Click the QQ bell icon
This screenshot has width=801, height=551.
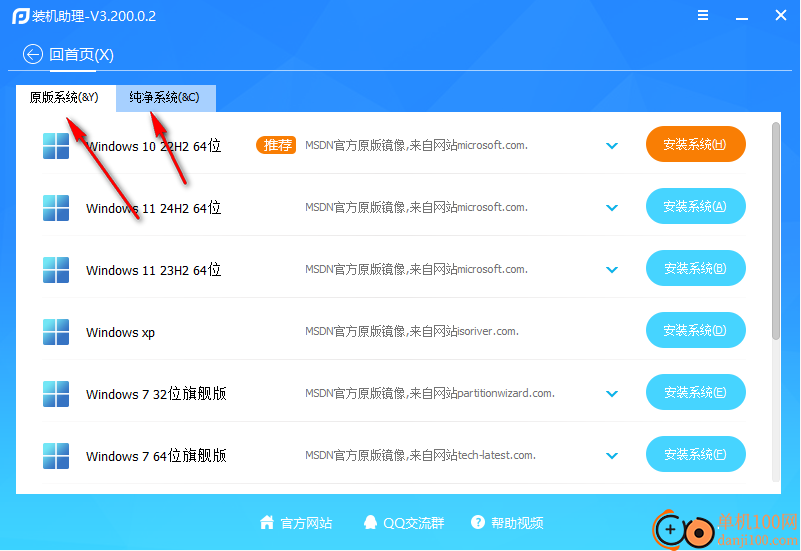370,522
